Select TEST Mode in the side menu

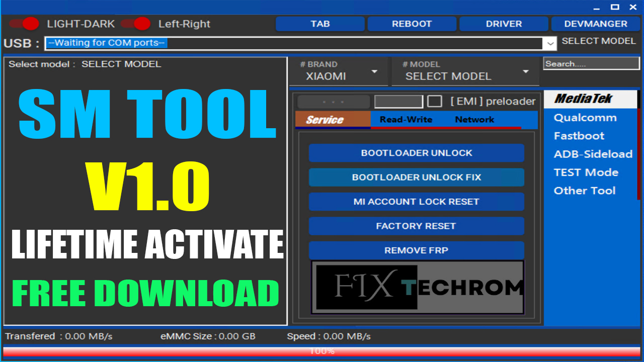coord(586,172)
